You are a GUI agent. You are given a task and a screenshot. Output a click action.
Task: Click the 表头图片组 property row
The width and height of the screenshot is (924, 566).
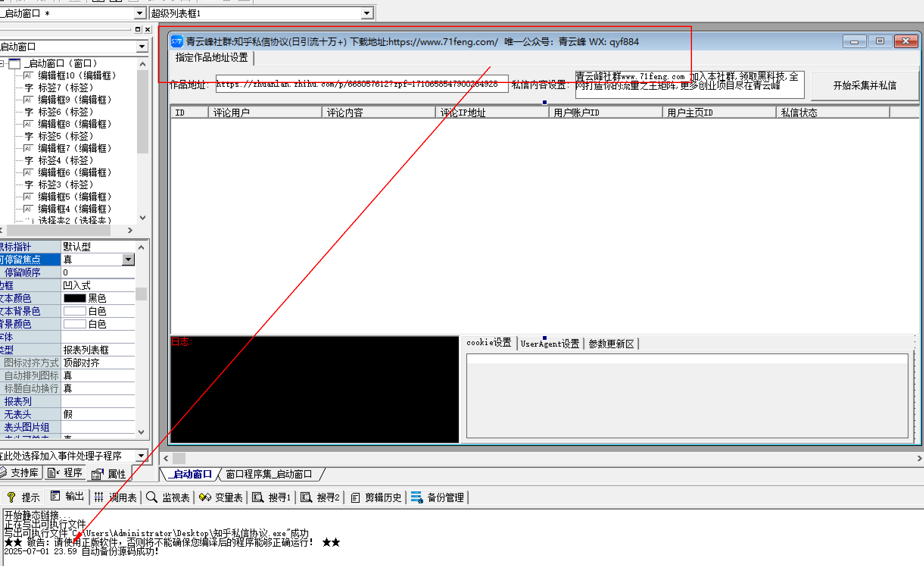pos(67,427)
